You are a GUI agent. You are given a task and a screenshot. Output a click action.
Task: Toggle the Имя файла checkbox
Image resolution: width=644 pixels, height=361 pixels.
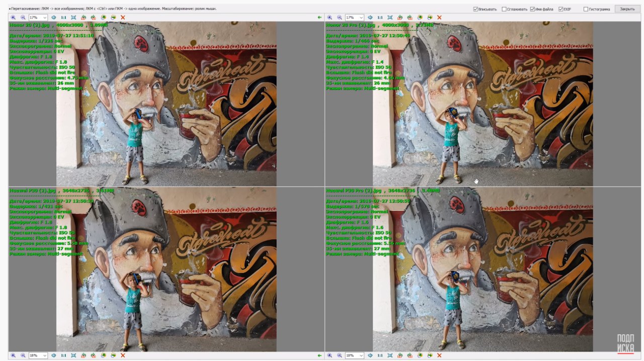[532, 9]
